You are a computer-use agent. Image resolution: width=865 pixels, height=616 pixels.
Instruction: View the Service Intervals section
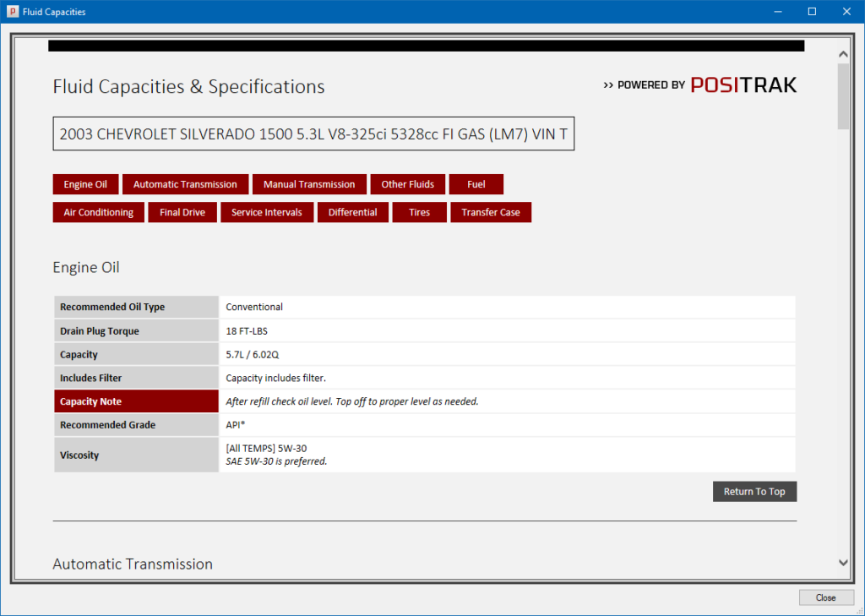point(267,212)
